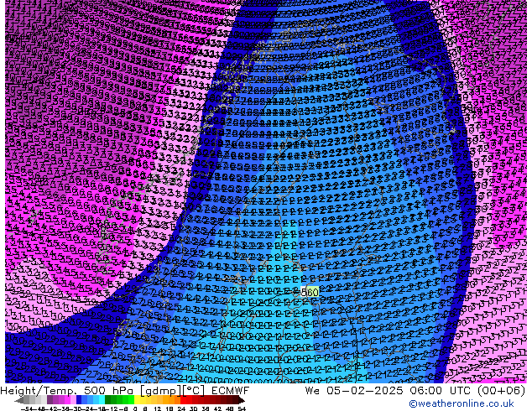Select the 'Height/Temp. 500 hPa [gdmp][°C] ECMWF' title

(x=124, y=391)
